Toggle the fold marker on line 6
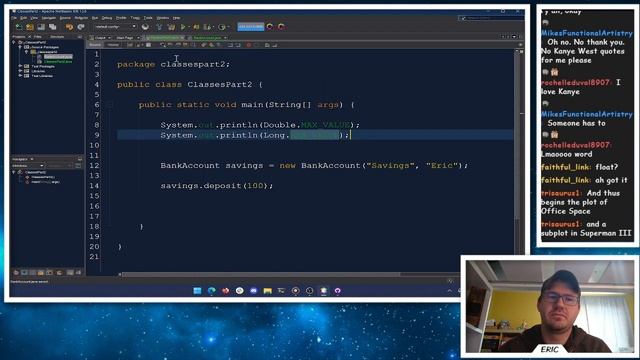Screen dimensions: 640x360 (x=109, y=105)
